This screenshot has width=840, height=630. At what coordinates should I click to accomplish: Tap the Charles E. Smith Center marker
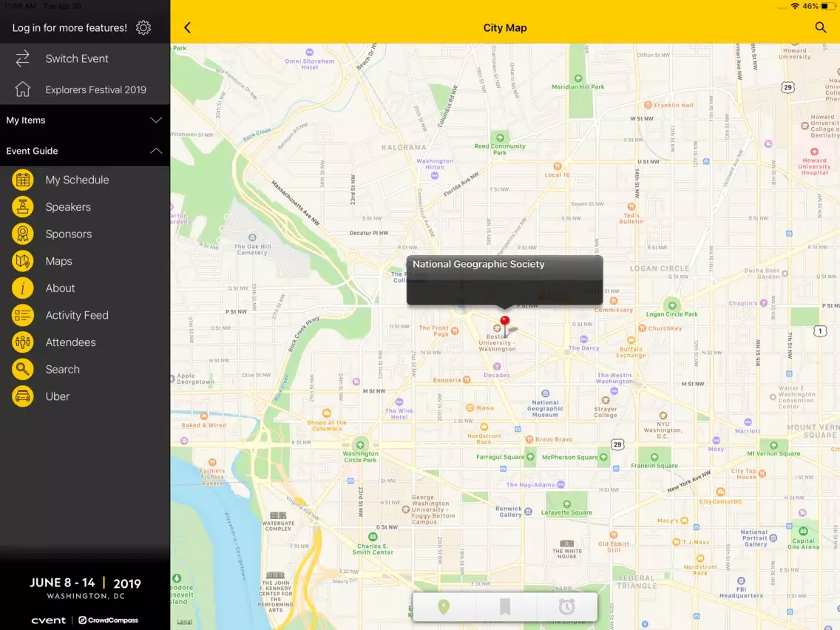click(373, 536)
